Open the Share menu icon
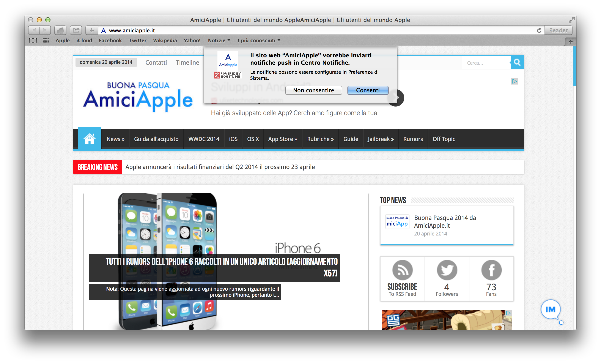 click(x=76, y=30)
